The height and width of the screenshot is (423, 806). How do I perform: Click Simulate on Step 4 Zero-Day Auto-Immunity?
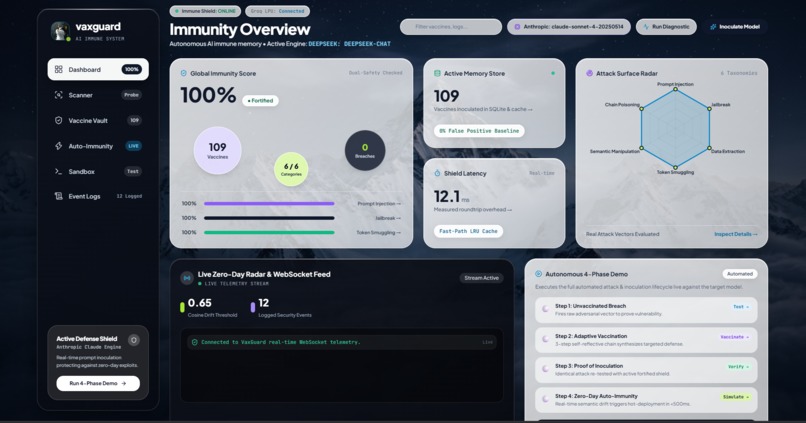point(736,397)
